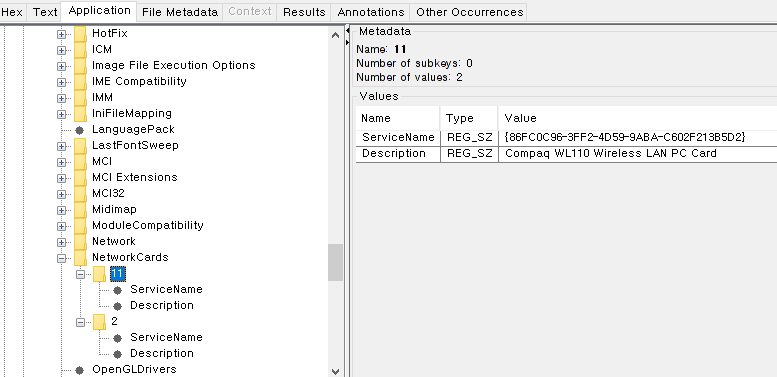This screenshot has height=377, width=777.
Task: Expand the HotFix key
Action: click(x=61, y=34)
